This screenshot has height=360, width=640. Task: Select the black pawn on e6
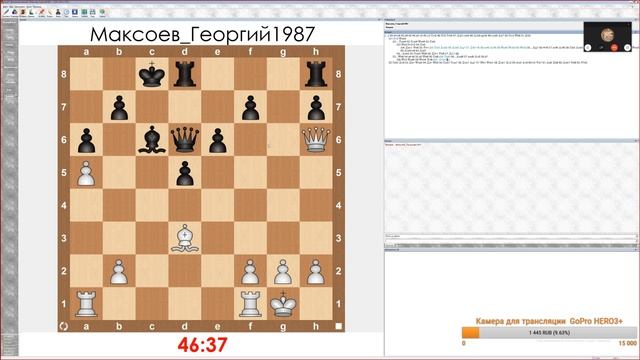click(x=218, y=140)
